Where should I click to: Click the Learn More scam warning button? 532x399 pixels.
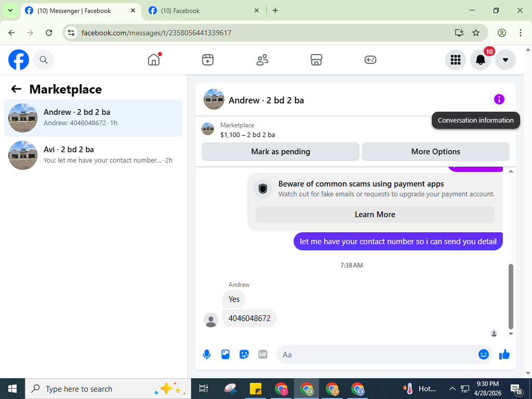[x=375, y=215]
